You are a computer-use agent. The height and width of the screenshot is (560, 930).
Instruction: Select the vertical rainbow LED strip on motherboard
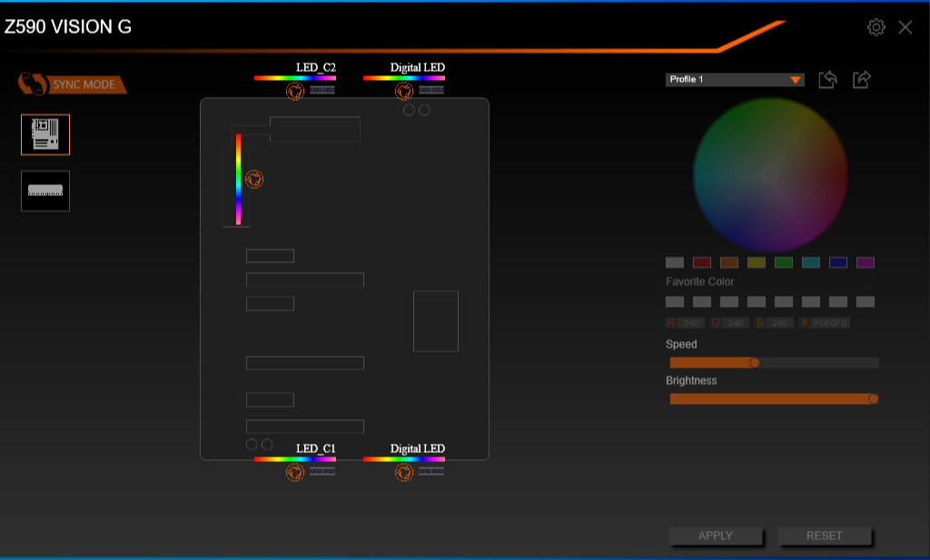tap(239, 179)
